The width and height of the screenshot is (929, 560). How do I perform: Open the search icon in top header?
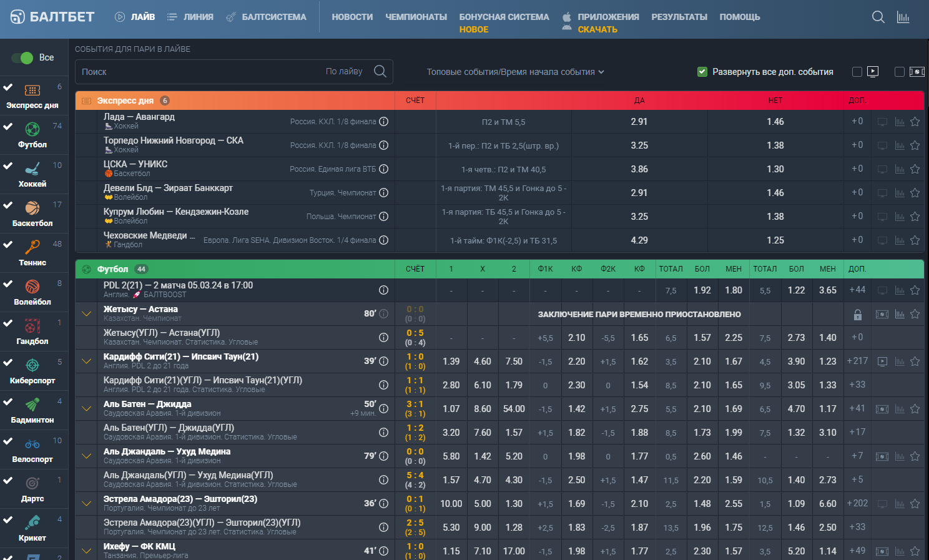click(x=878, y=17)
